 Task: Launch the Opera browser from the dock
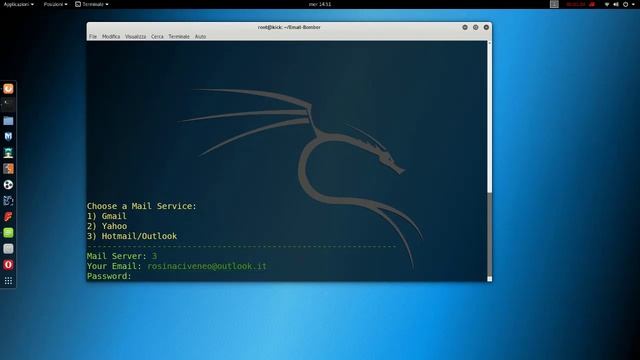click(x=8, y=264)
